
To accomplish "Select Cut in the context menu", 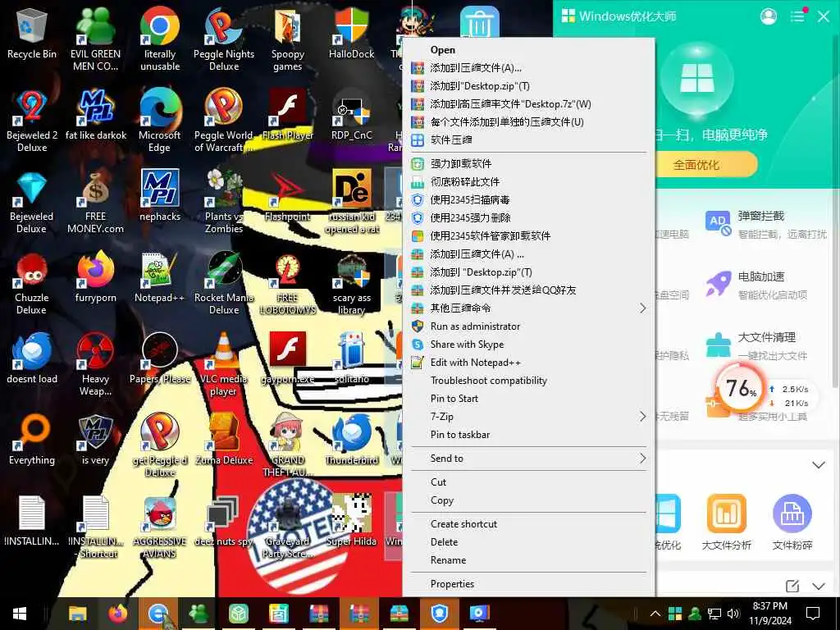I will [529, 482].
